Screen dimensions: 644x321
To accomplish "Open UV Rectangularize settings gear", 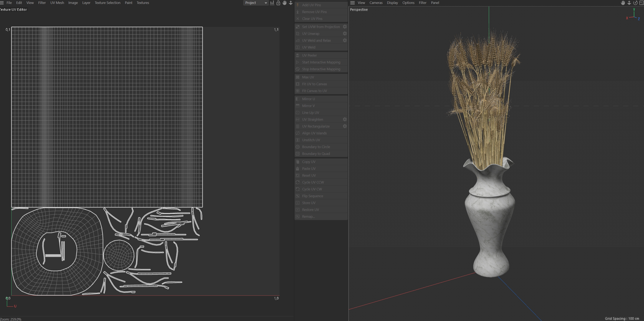I will tap(345, 126).
